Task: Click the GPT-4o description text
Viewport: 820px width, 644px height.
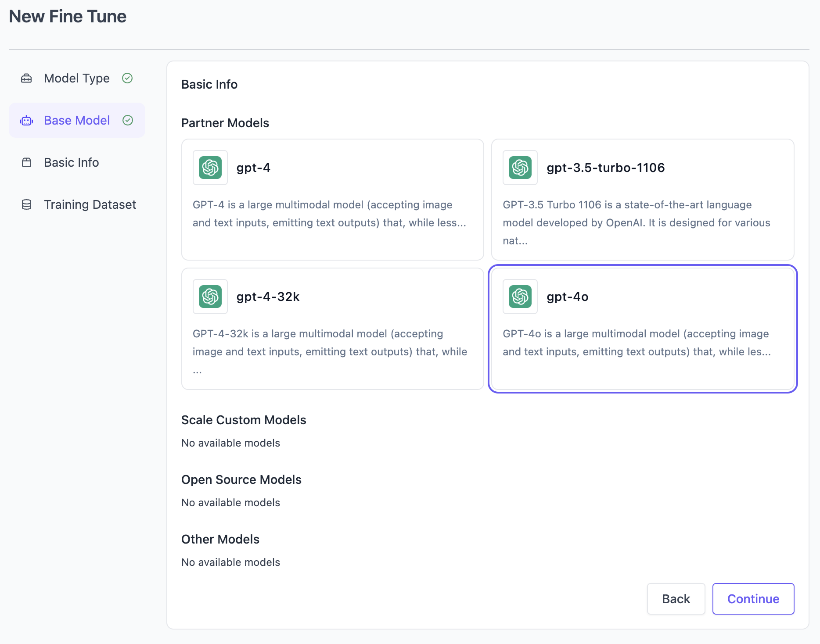Action: (x=637, y=343)
